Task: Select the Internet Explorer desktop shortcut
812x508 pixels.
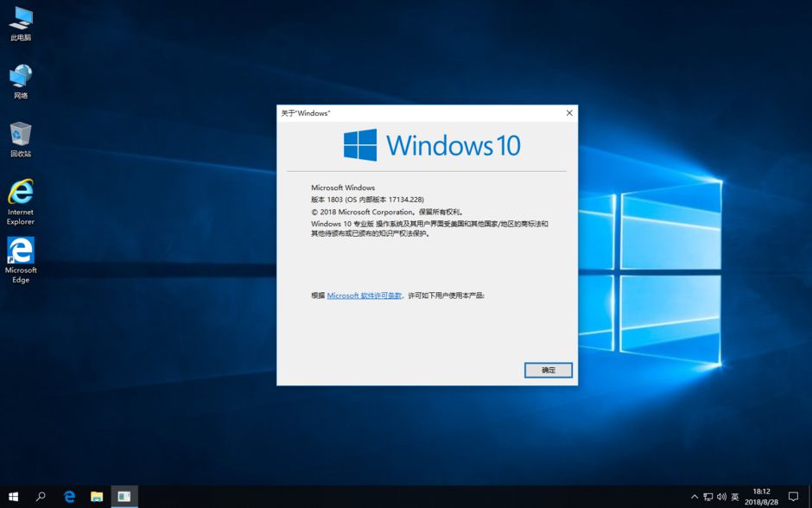Action: click(21, 202)
